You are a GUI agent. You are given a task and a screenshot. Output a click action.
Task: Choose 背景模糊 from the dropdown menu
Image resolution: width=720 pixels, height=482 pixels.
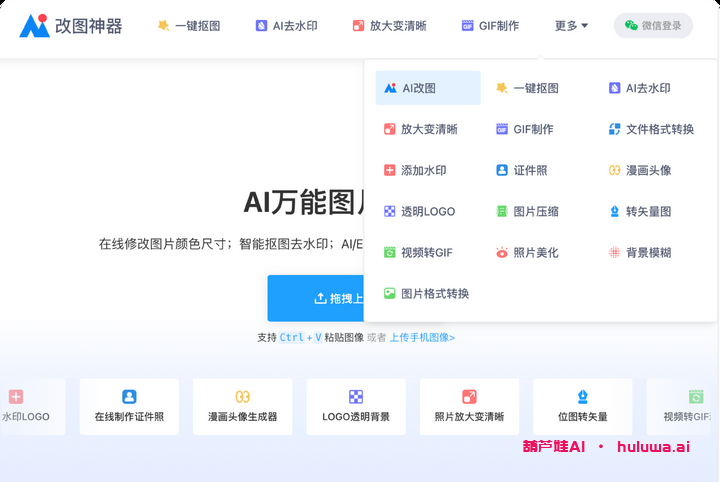pyautogui.click(x=647, y=253)
